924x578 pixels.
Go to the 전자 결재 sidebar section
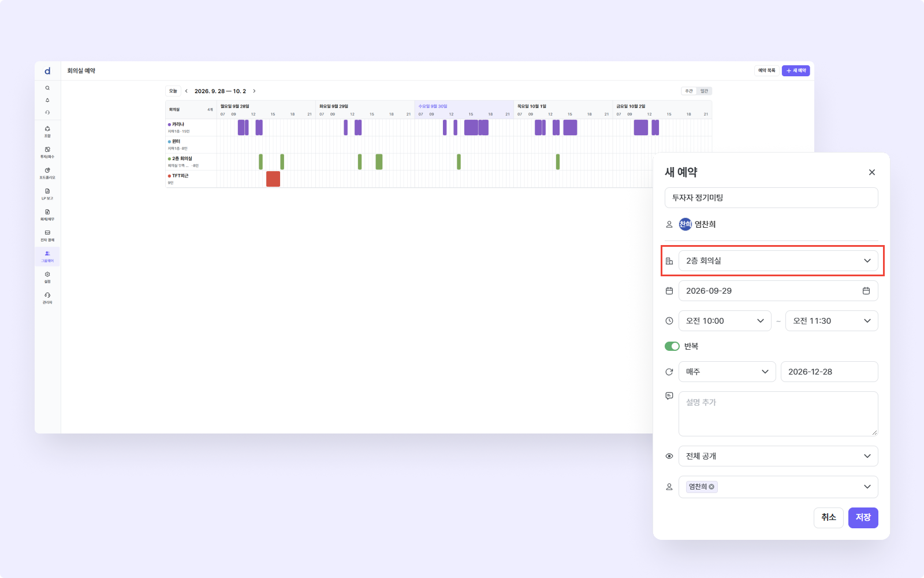(47, 236)
